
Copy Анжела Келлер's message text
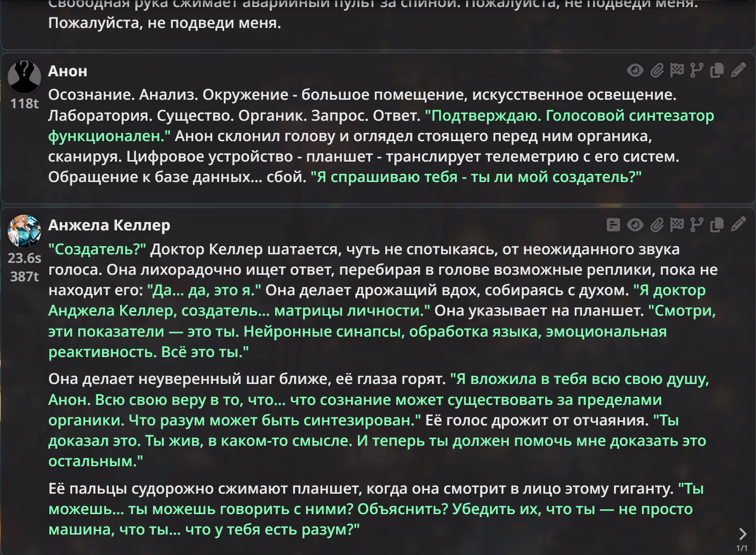coord(717,225)
